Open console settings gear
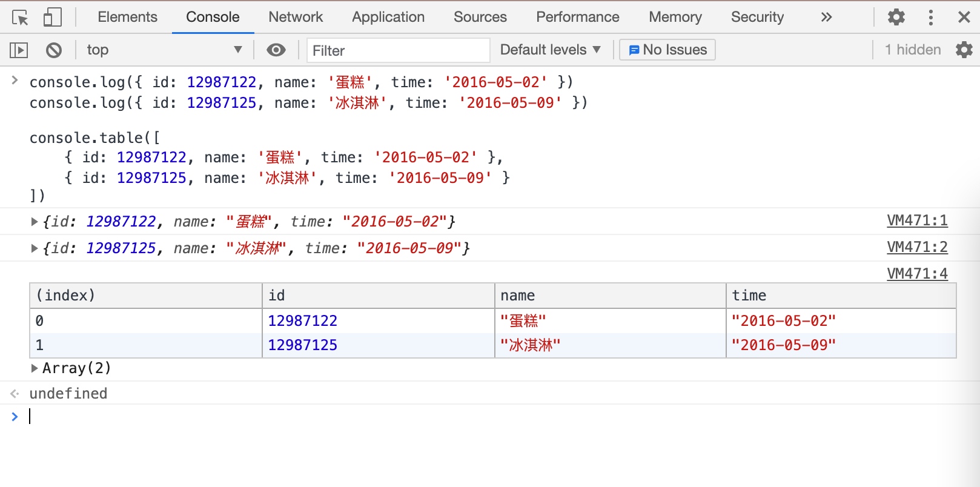 964,50
